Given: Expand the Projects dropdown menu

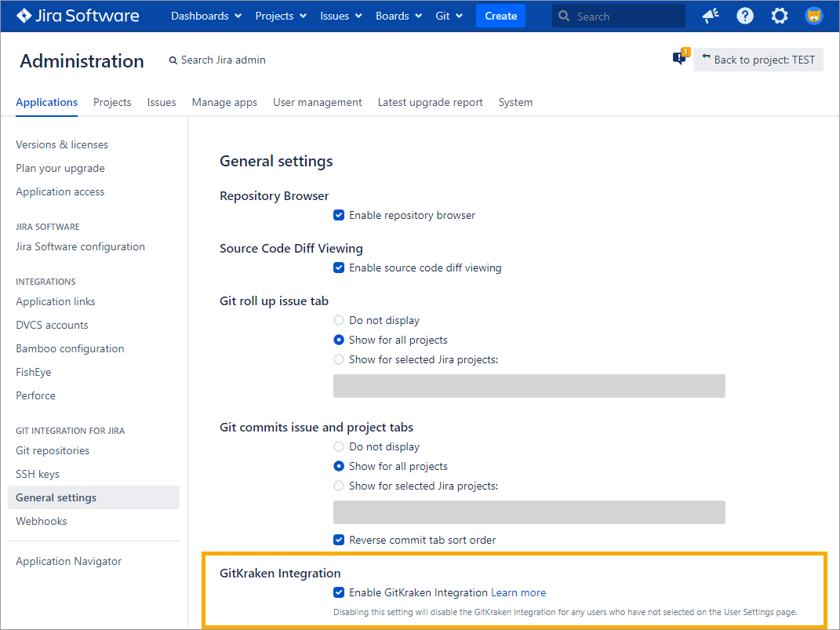Looking at the screenshot, I should tap(281, 16).
